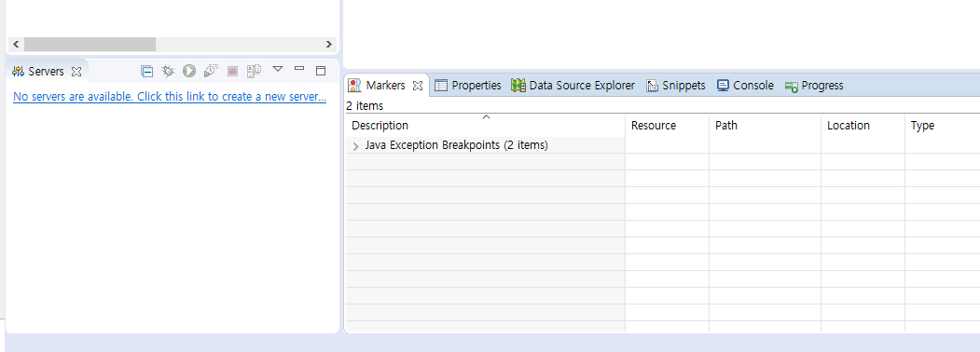Click the '2 items' marker count text
The image size is (980, 352).
pyautogui.click(x=365, y=106)
